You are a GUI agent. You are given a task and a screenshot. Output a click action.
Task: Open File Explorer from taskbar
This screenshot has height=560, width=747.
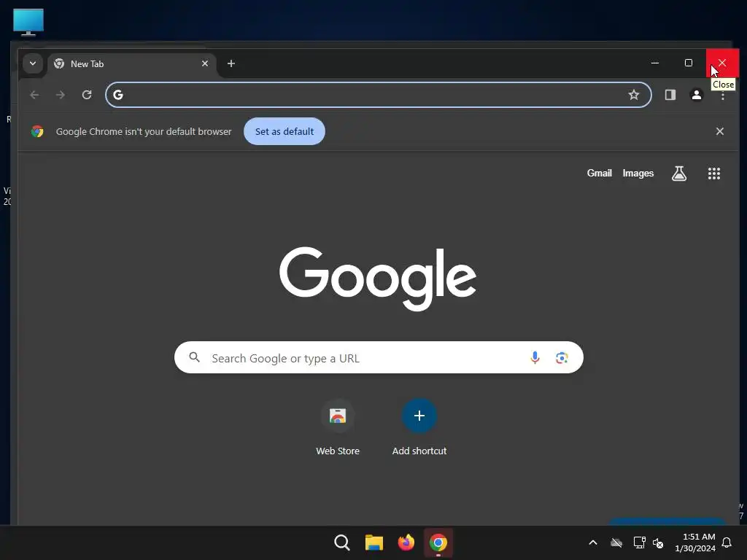[x=374, y=542]
